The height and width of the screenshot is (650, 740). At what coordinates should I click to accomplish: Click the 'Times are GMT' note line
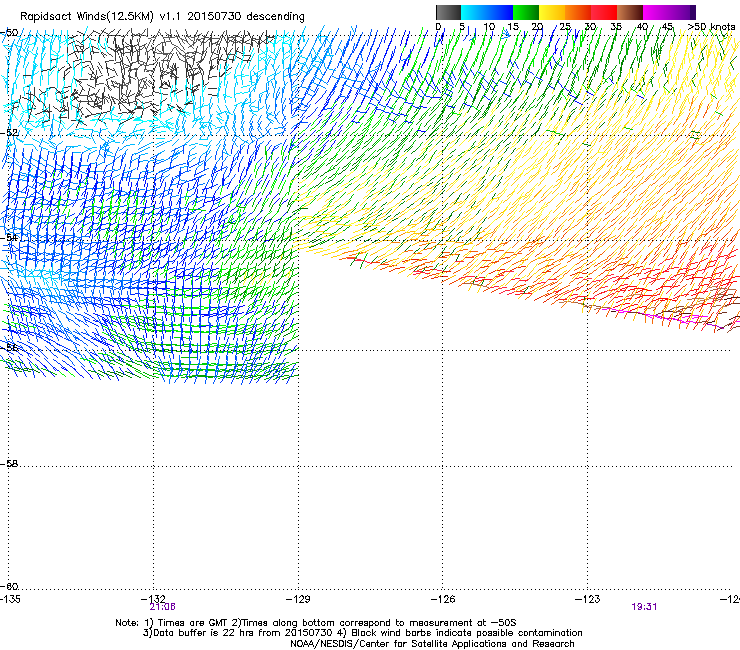tap(316, 623)
